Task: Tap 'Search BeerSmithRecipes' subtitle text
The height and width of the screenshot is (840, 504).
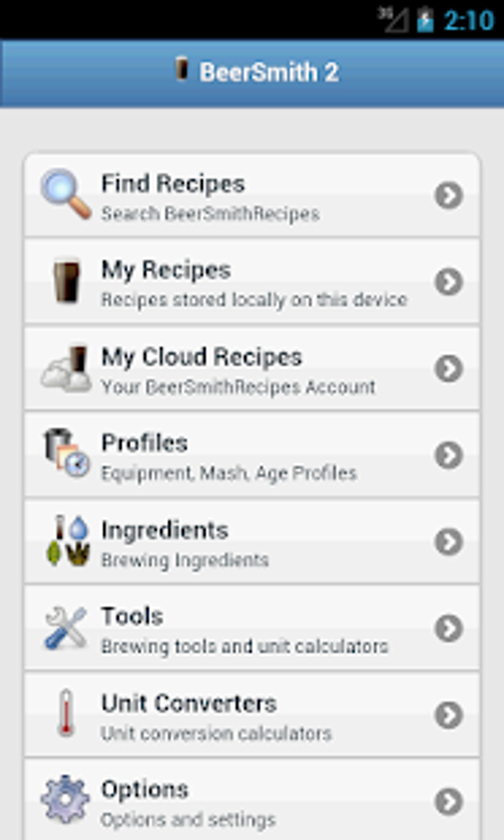Action: [x=210, y=214]
